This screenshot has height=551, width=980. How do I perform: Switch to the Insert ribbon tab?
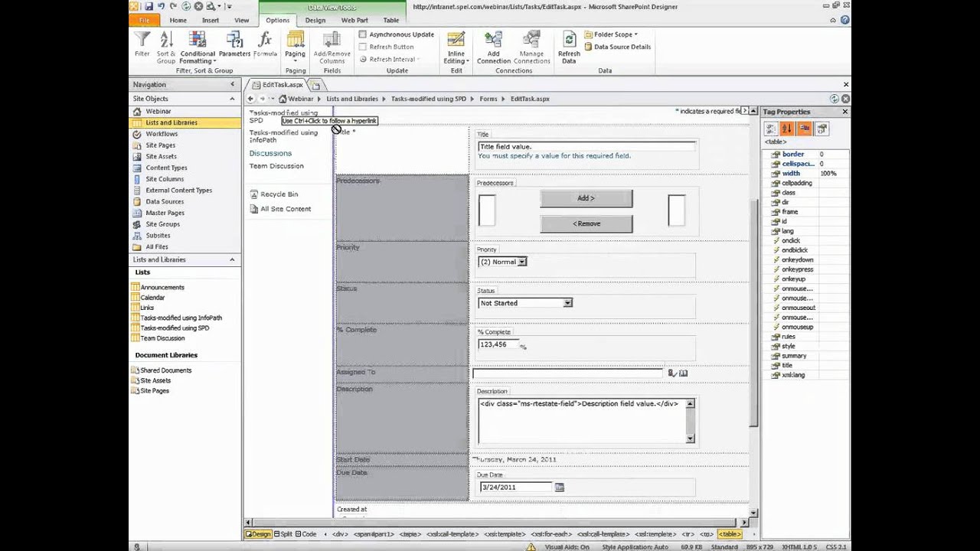(x=210, y=21)
